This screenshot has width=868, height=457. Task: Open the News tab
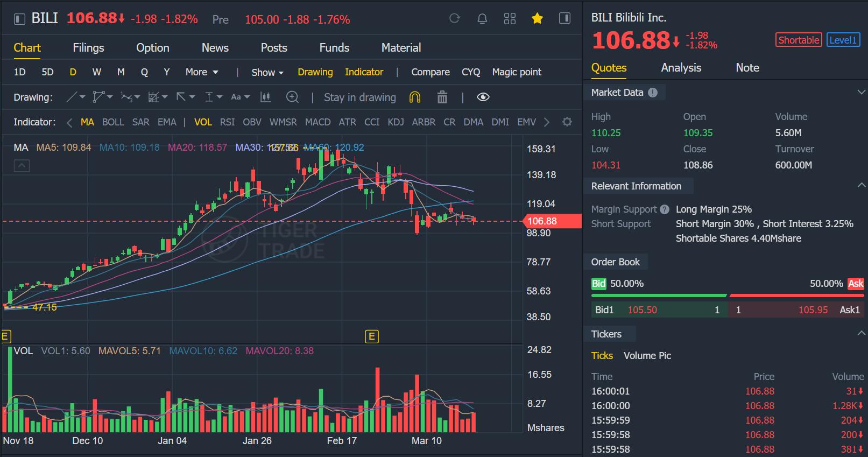(215, 48)
